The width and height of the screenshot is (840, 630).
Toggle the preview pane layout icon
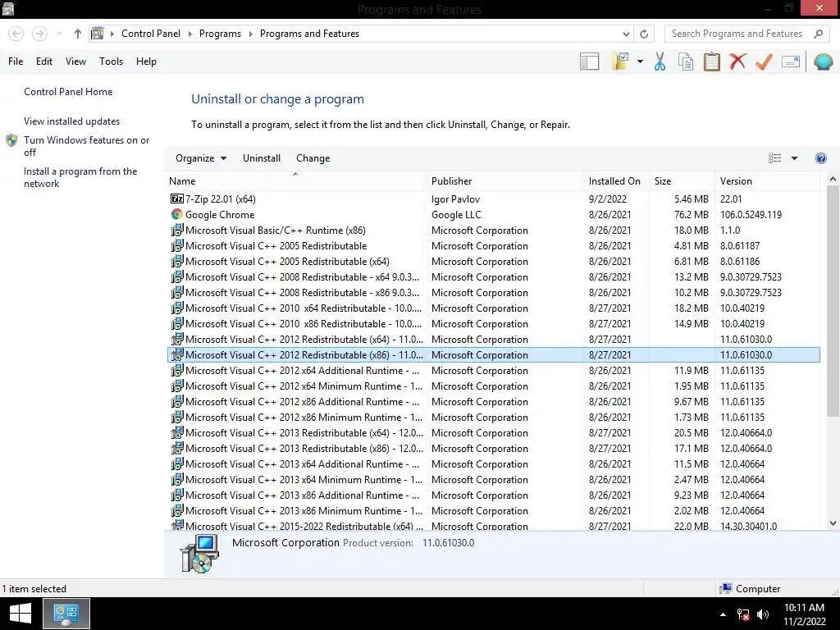(x=589, y=62)
